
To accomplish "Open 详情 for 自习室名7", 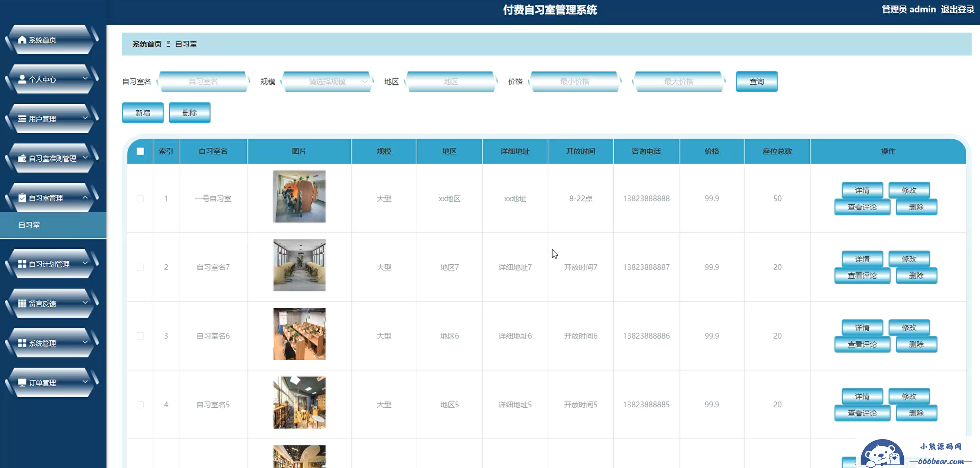I will pos(862,259).
